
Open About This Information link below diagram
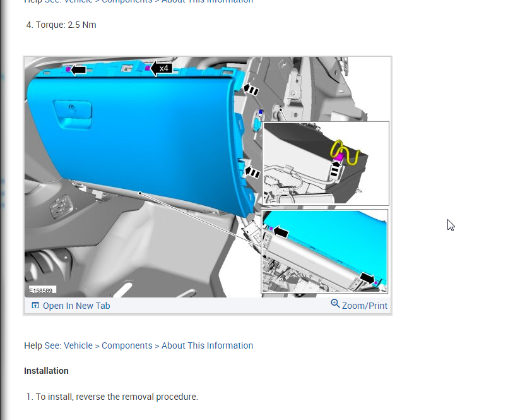click(x=207, y=345)
